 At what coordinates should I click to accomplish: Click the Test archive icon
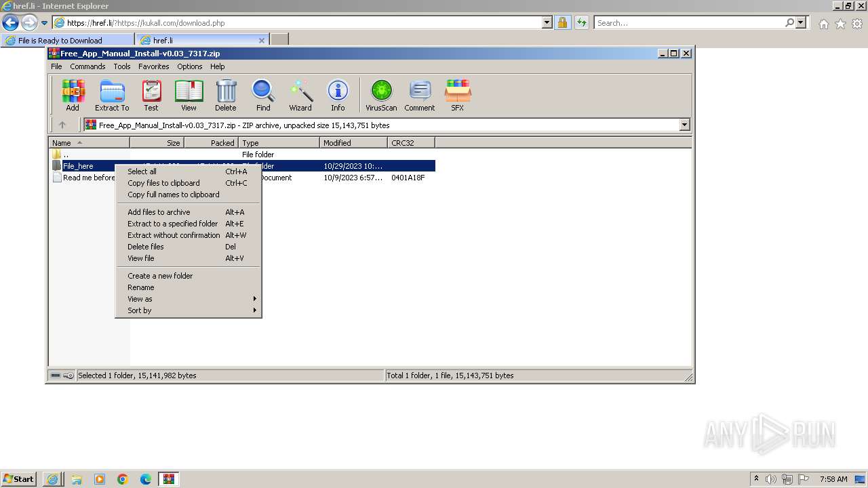[x=151, y=95]
